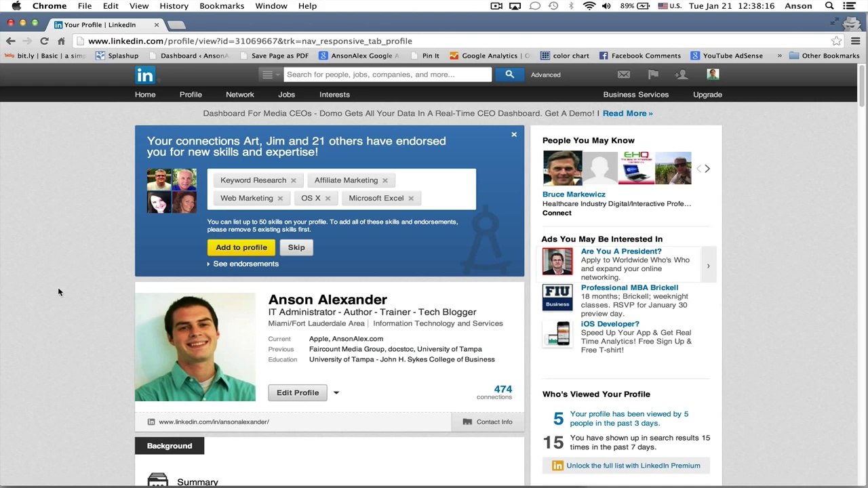Expand See endorsements
The height and width of the screenshot is (488, 868).
pyautogui.click(x=243, y=264)
